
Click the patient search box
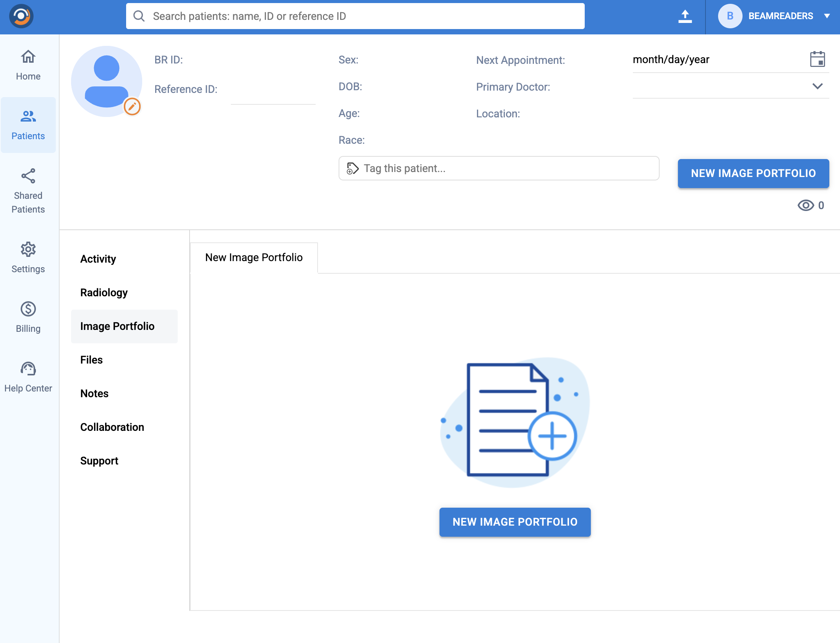click(x=355, y=16)
